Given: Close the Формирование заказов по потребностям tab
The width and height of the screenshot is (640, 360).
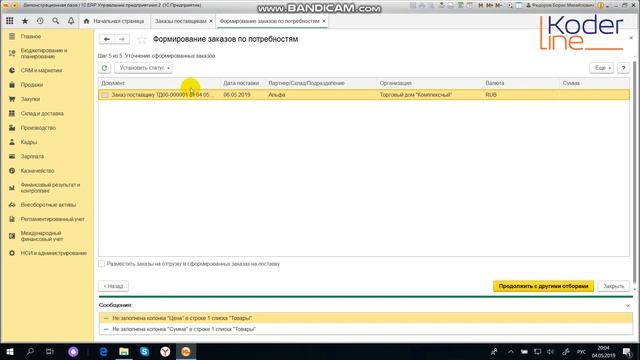Looking at the screenshot, I should (324, 21).
